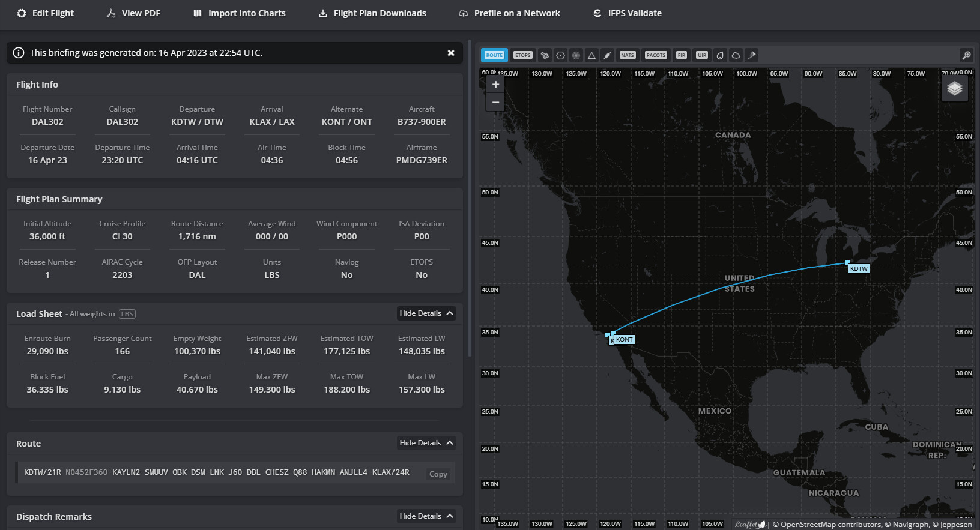Click IFPS Validate
The height and width of the screenshot is (530, 980).
(628, 13)
